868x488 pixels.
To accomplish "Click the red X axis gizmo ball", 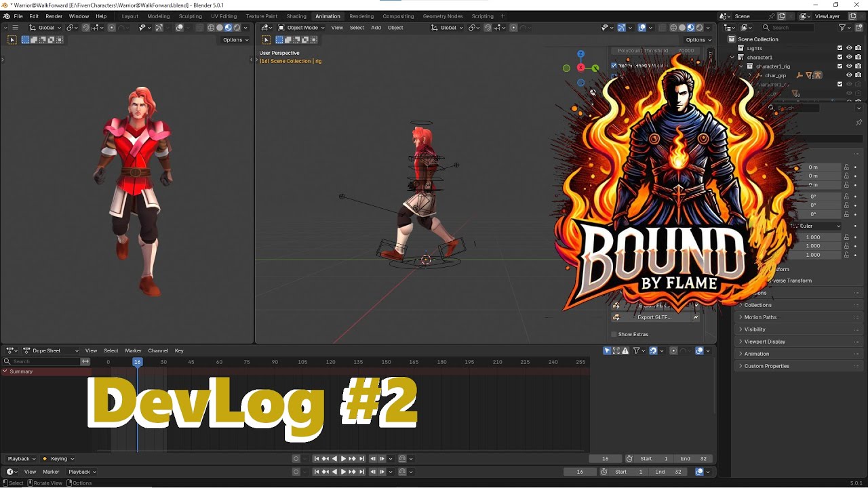I will pyautogui.click(x=580, y=68).
